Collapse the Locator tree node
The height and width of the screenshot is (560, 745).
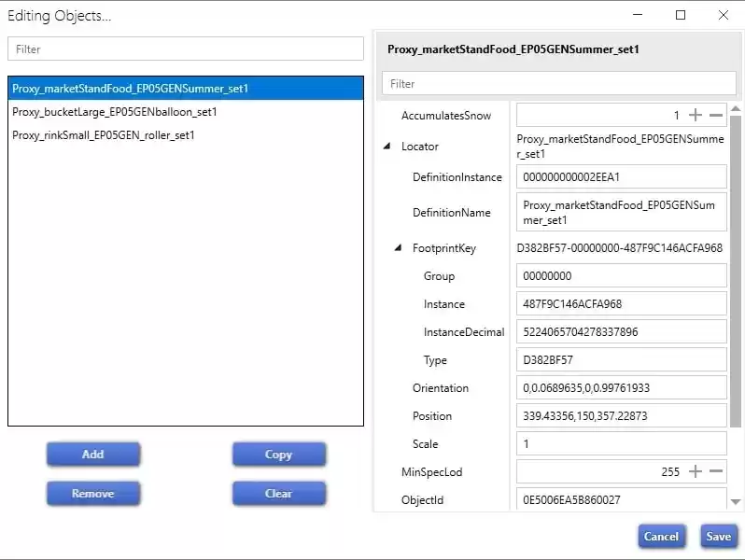pos(387,147)
